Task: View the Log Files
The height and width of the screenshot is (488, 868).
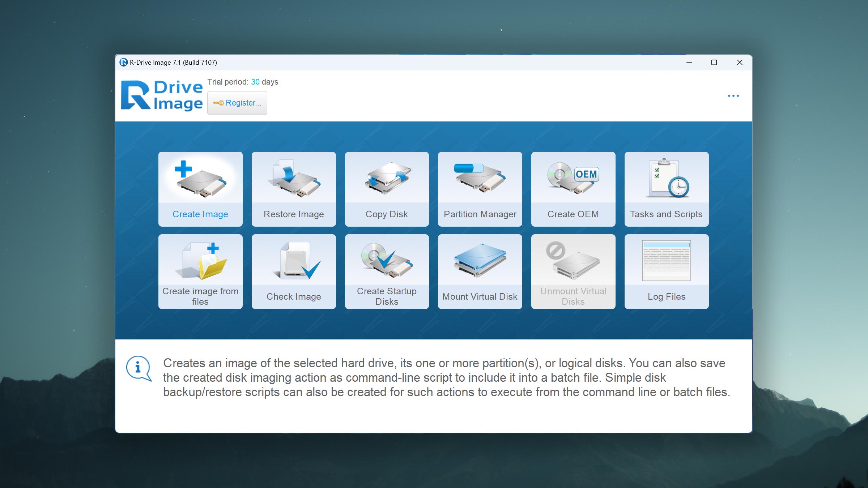Action: (x=667, y=271)
